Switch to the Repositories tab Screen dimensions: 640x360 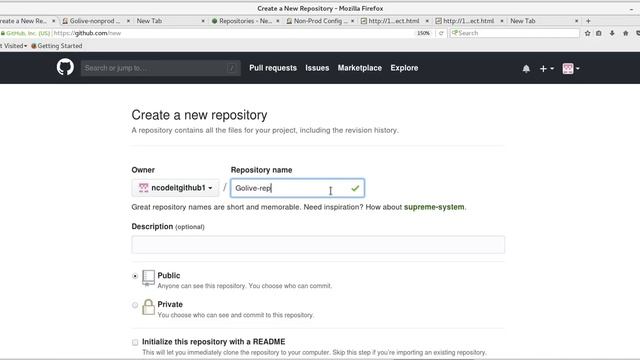245,21
